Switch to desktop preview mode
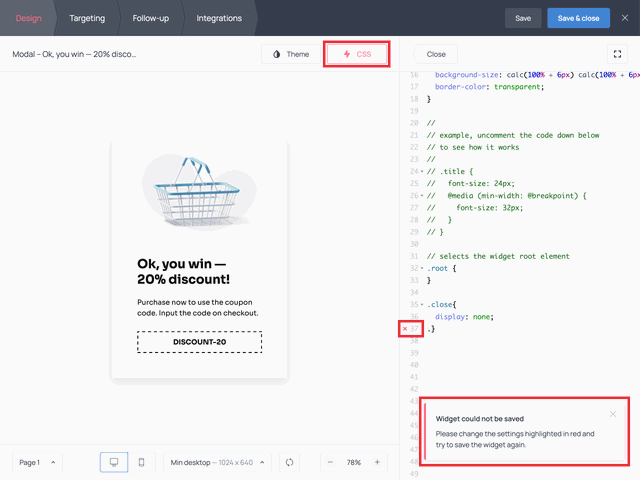640x480 pixels. pos(114,462)
